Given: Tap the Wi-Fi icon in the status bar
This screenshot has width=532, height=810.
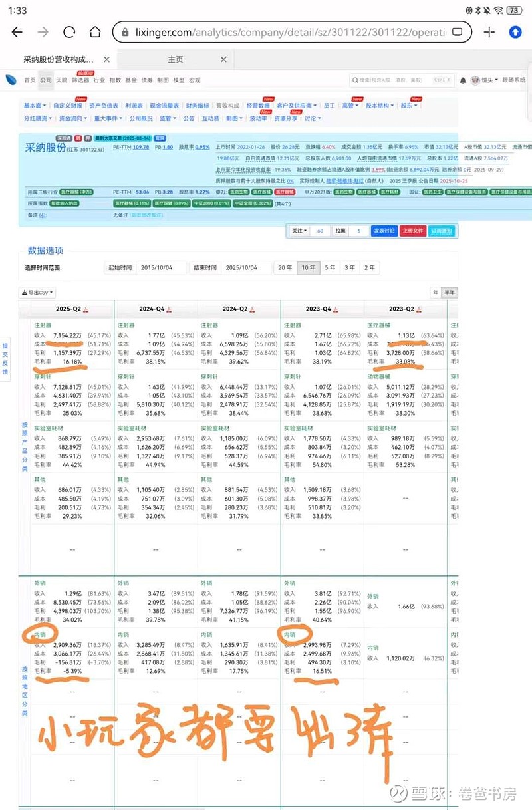Looking at the screenshot, I should 498,11.
